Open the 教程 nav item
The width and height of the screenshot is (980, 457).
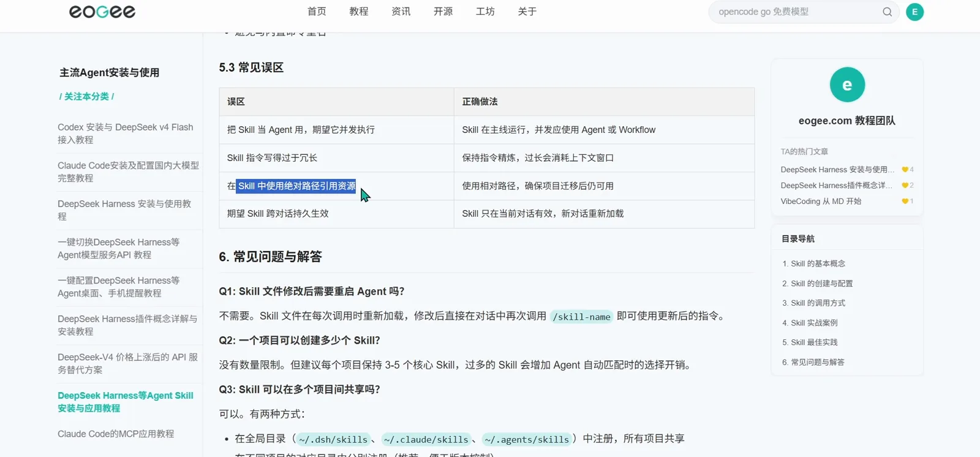click(359, 12)
